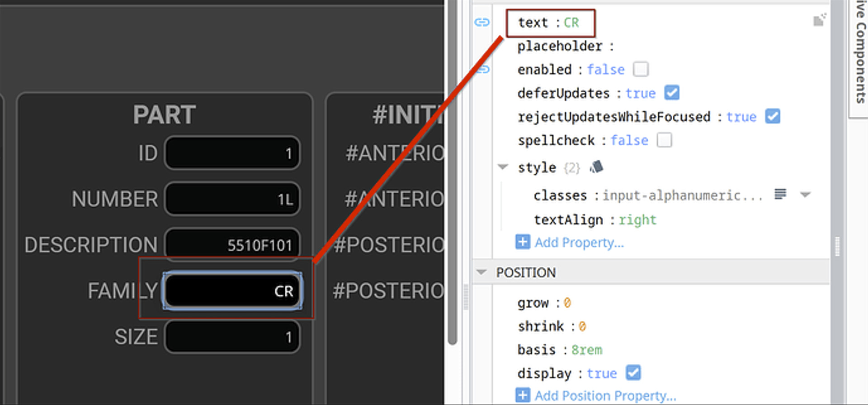Click the PART panel heading
The height and width of the screenshot is (405, 868).
[x=164, y=114]
